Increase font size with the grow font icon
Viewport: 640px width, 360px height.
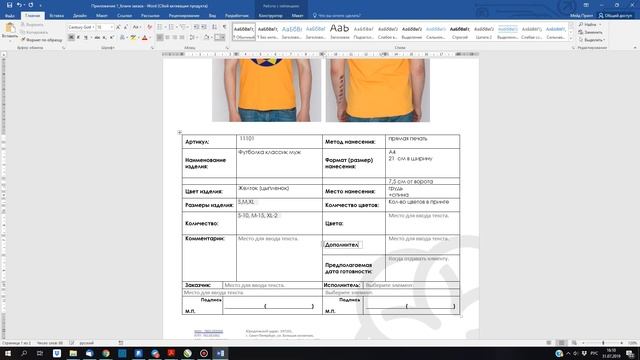[118, 27]
